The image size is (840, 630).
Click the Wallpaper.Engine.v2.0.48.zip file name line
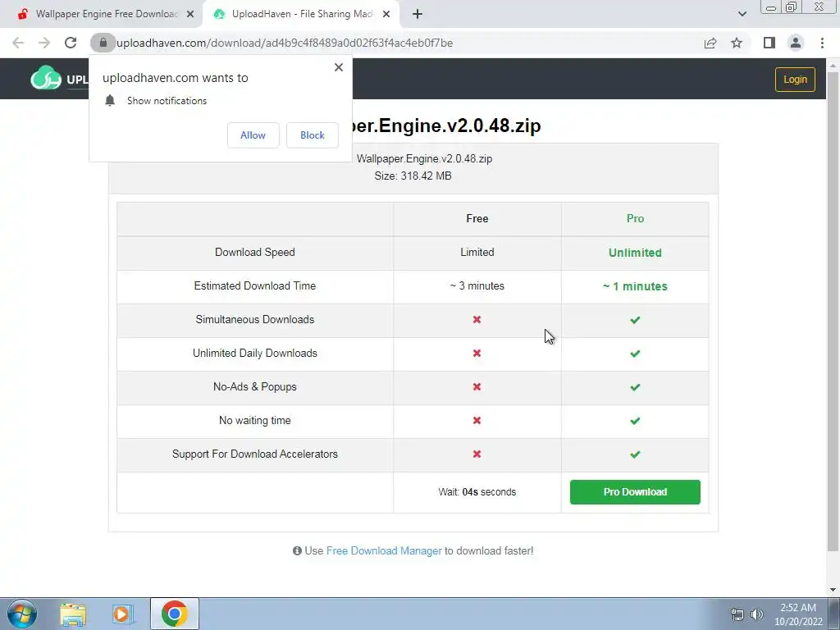[x=424, y=158]
